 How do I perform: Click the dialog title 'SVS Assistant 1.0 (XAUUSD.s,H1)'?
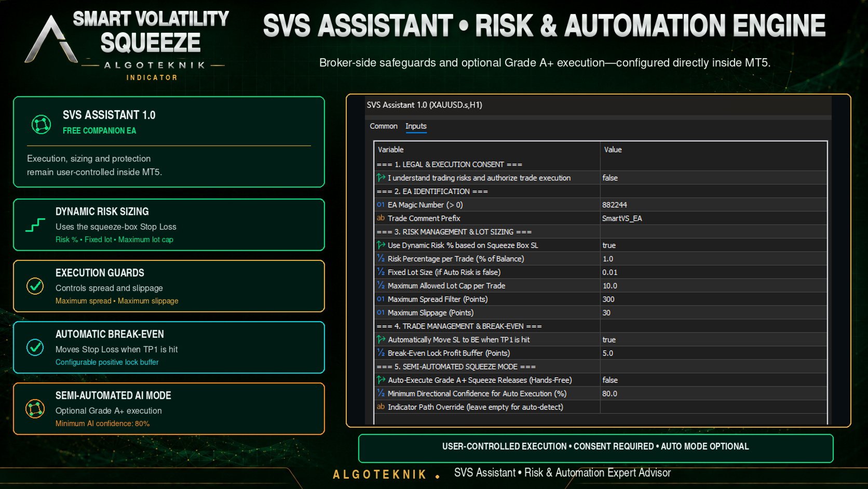click(425, 105)
